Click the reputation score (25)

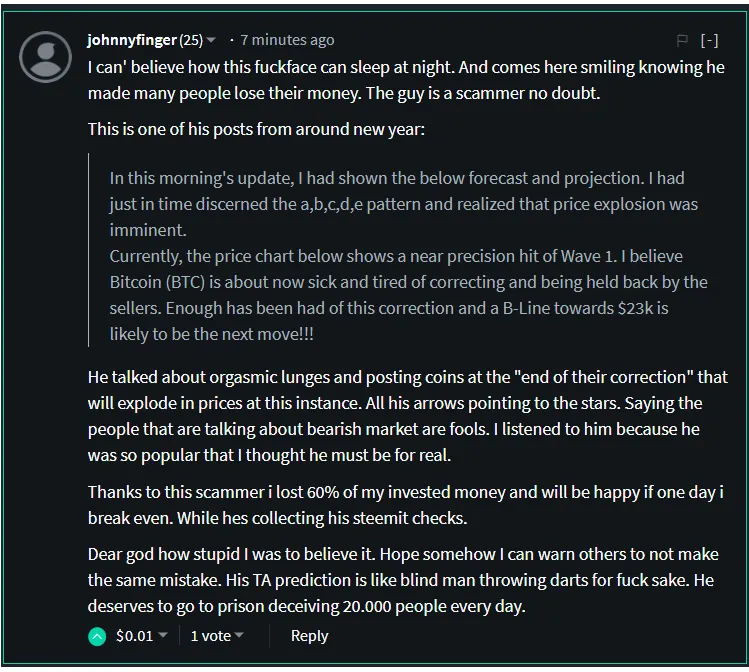click(191, 40)
